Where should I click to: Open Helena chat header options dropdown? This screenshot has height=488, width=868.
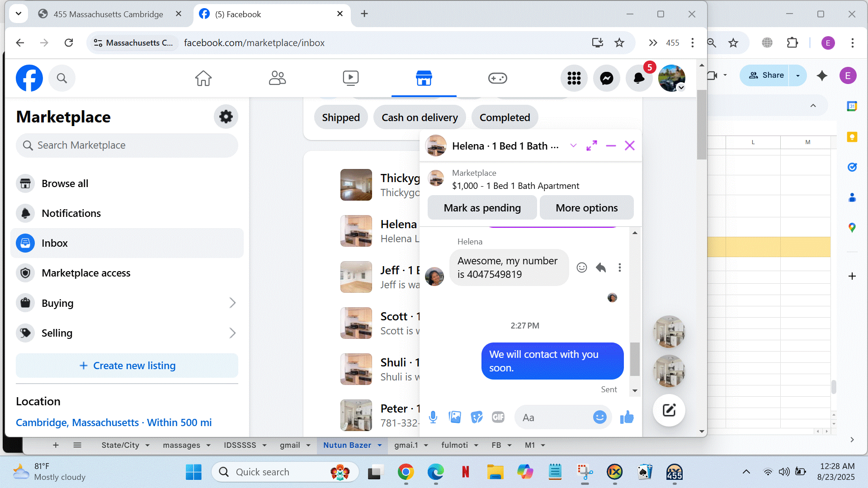[x=573, y=145]
